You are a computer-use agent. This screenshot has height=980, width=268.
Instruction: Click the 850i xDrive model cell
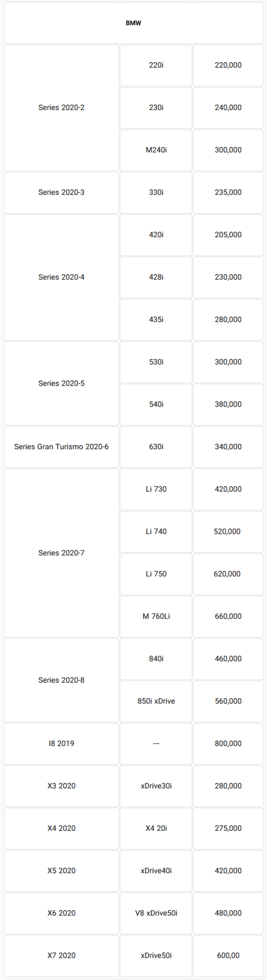point(156,701)
